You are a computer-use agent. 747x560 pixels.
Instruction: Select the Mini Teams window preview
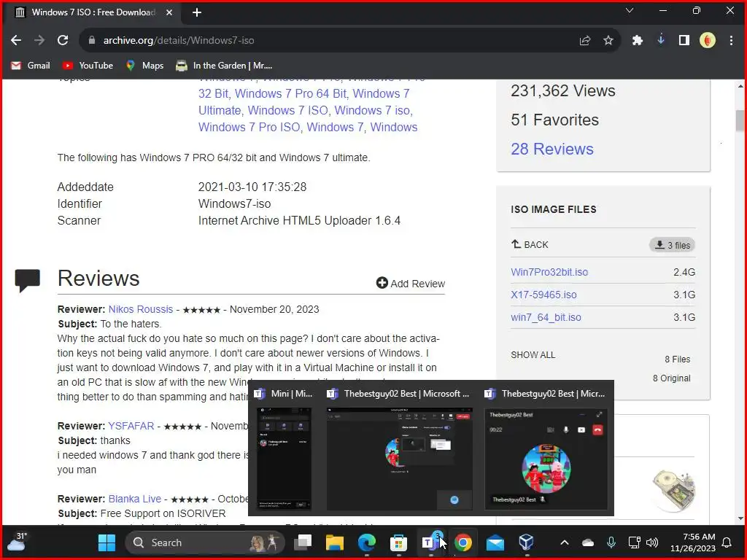point(285,448)
